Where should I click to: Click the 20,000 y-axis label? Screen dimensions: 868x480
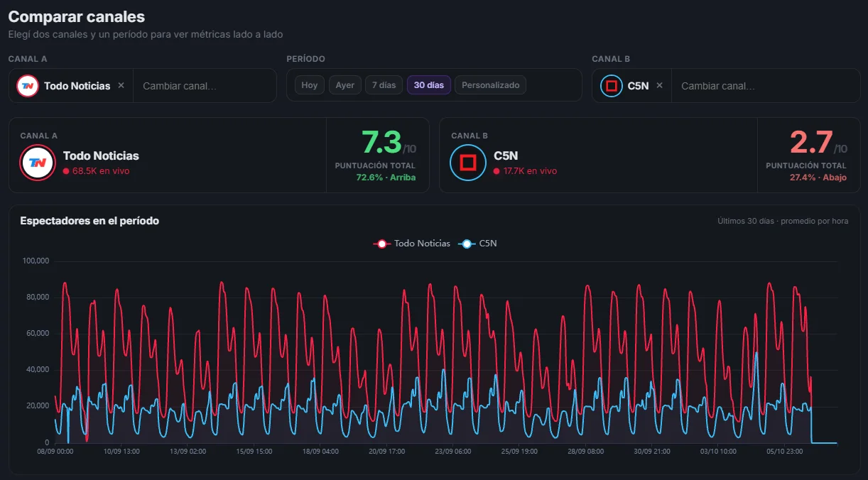37,406
